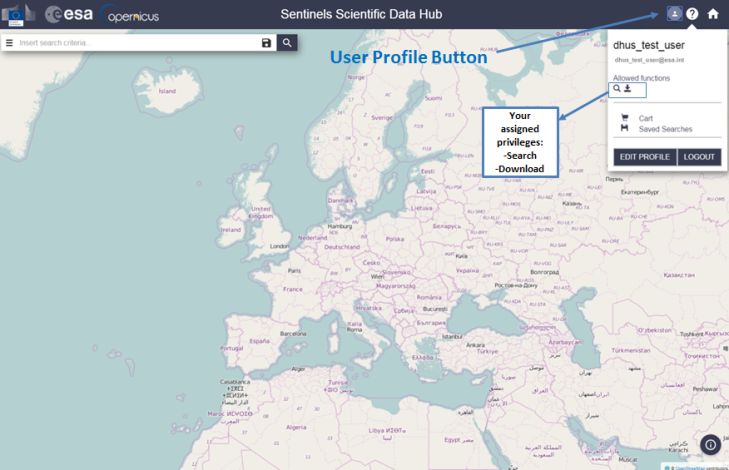Click Paris on the map
Image resolution: width=729 pixels, height=470 pixels.
click(x=294, y=271)
